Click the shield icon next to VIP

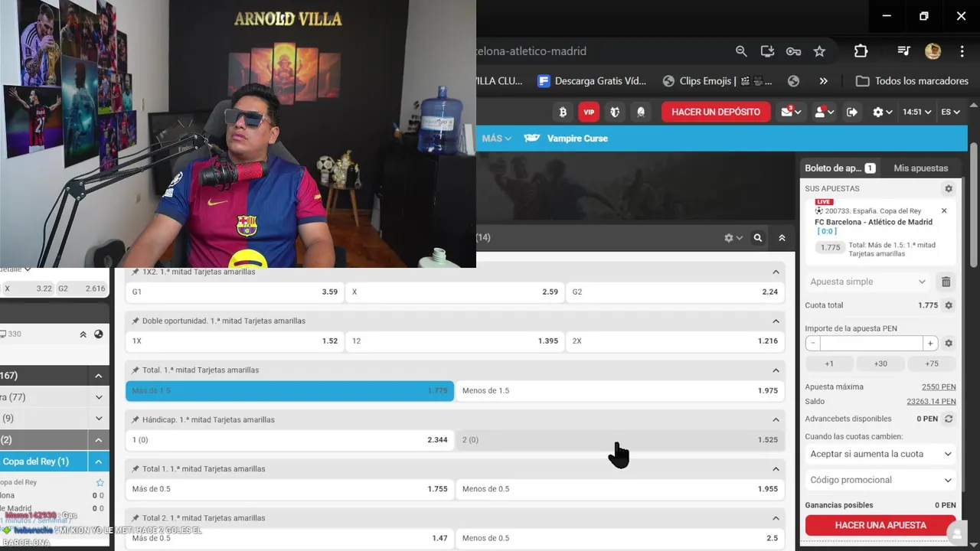pyautogui.click(x=615, y=112)
